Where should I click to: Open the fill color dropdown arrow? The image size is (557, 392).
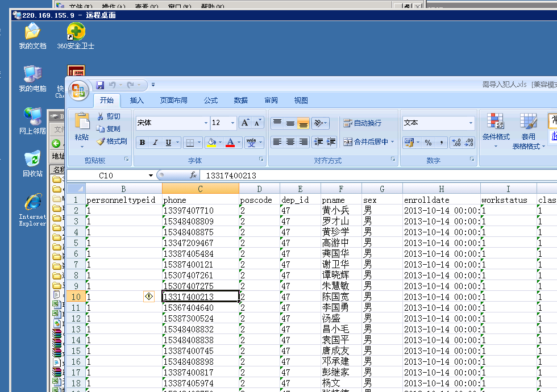[x=221, y=143]
